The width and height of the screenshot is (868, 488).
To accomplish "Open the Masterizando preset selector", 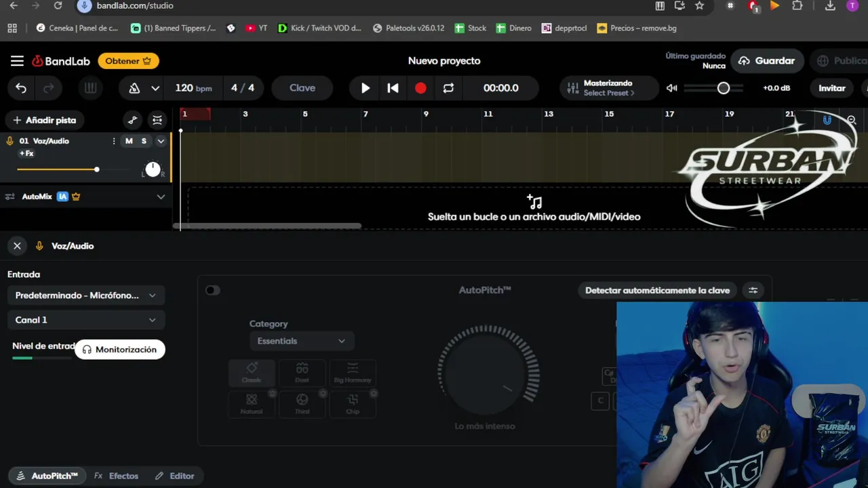I will point(609,88).
